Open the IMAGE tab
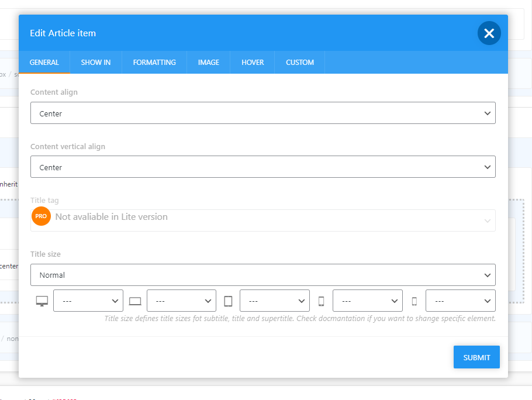532x400 pixels. [x=208, y=63]
